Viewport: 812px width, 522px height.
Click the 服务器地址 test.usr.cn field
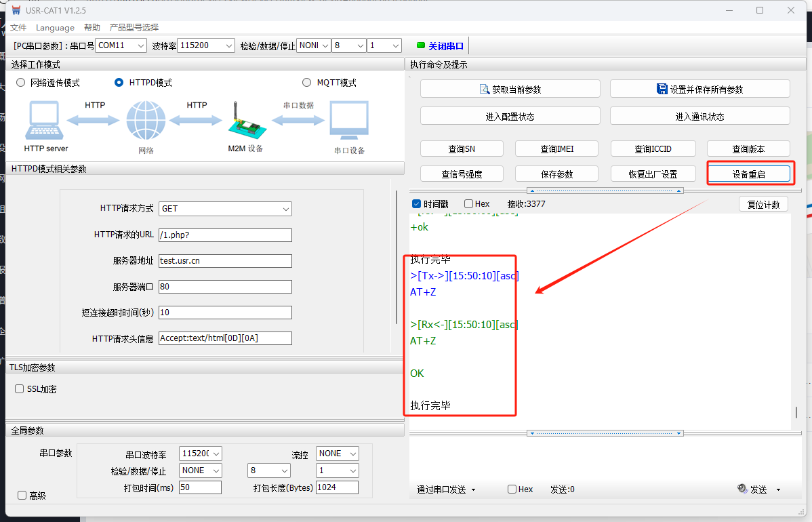pyautogui.click(x=225, y=261)
